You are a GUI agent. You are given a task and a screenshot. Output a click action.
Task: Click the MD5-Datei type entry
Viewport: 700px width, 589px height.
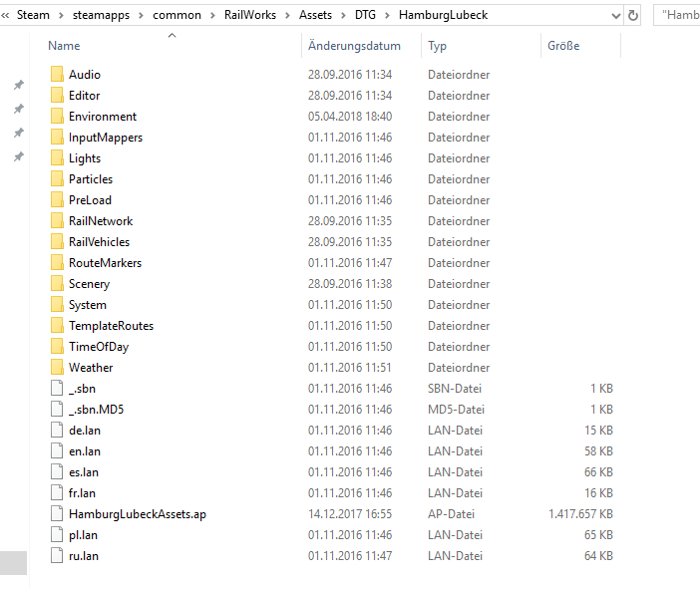tap(456, 410)
